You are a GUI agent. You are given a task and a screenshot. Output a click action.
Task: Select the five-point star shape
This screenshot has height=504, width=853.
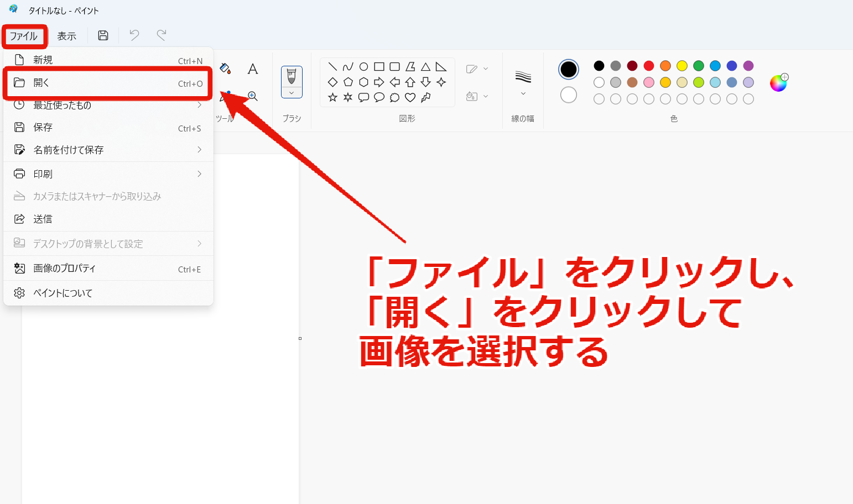[332, 97]
